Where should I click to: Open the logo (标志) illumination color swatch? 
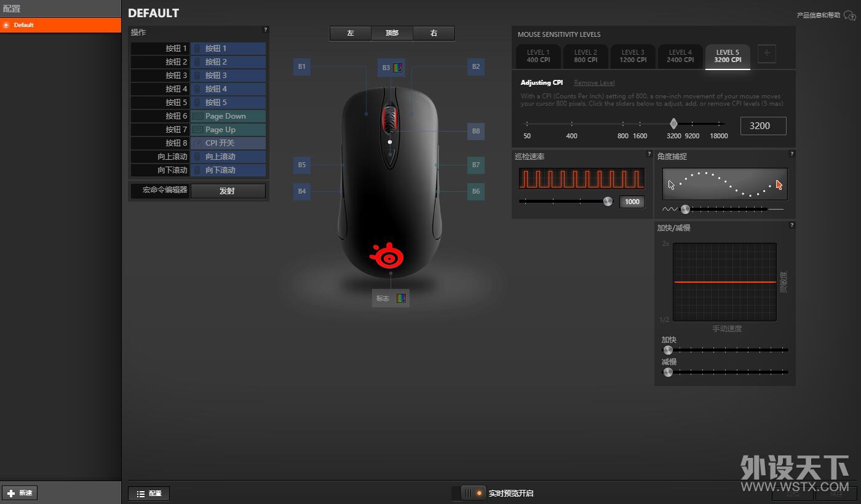(401, 298)
